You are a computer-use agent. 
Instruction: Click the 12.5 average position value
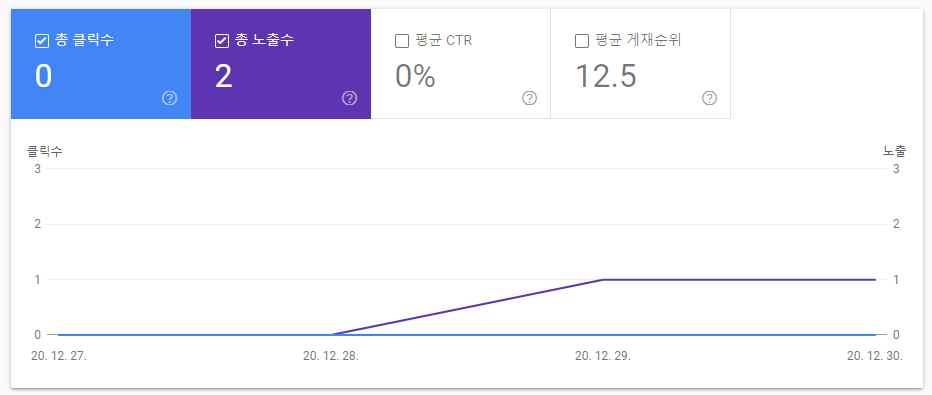tap(606, 76)
